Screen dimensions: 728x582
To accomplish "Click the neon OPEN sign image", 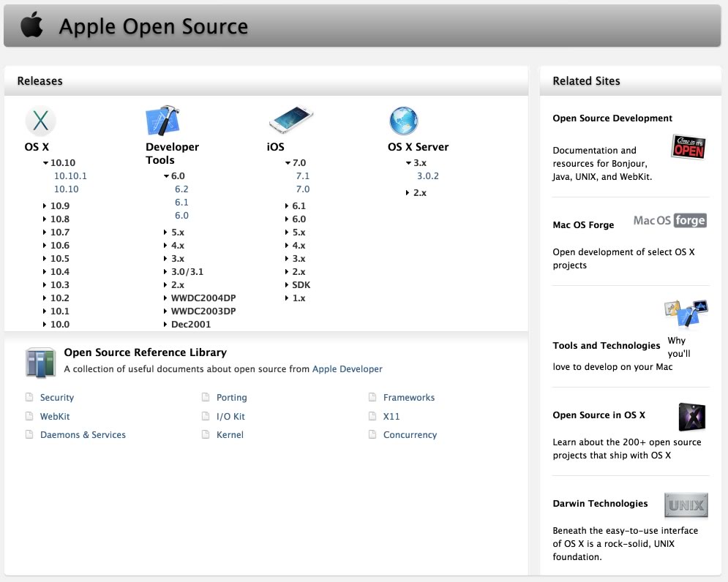I will (688, 147).
